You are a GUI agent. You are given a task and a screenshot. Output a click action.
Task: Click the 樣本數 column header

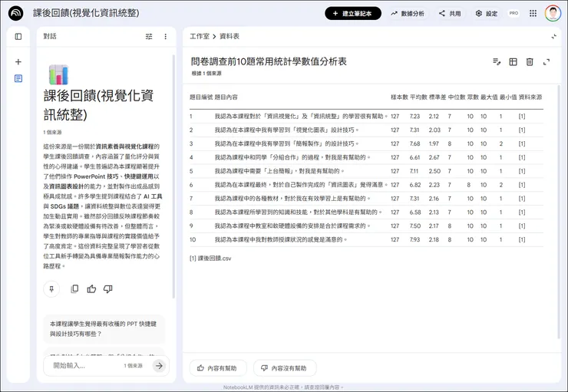coord(399,97)
